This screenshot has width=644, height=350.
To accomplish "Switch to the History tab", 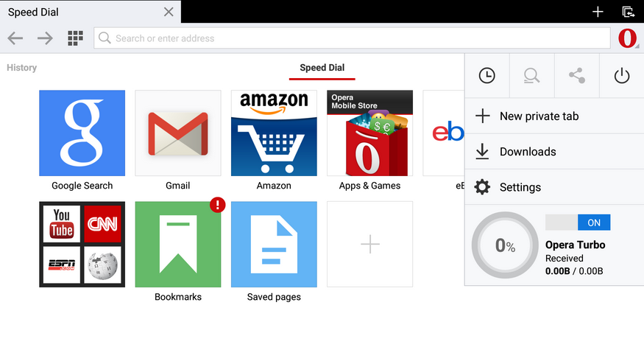I will 22,68.
